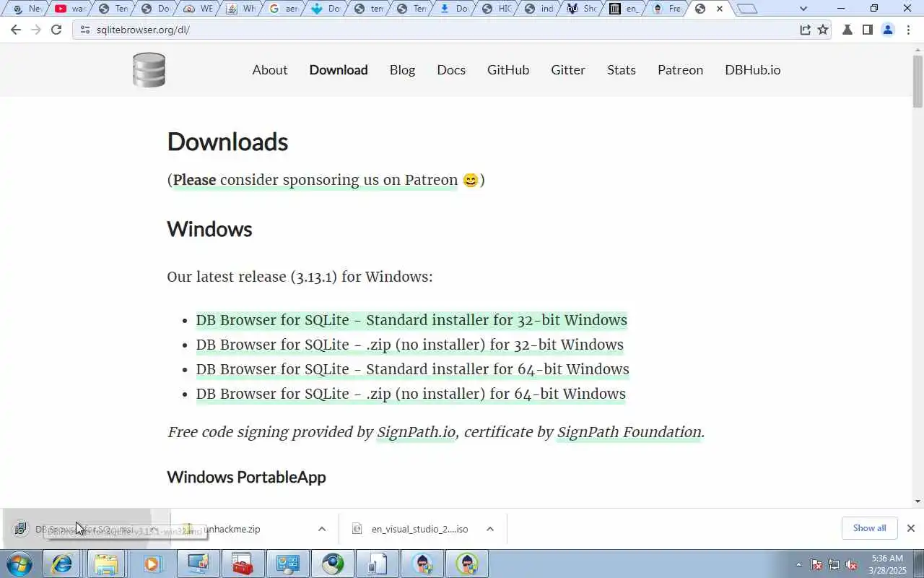Open the Stats page
This screenshot has width=924, height=578.
pyautogui.click(x=622, y=70)
